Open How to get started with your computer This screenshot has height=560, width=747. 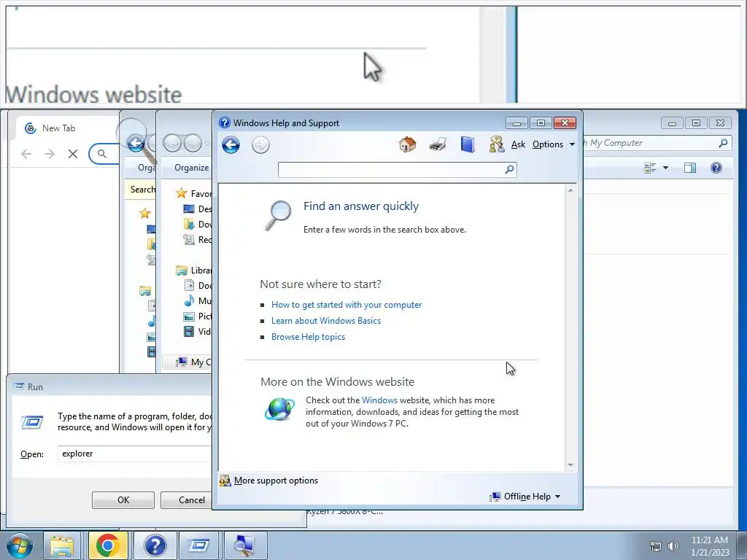(x=347, y=305)
